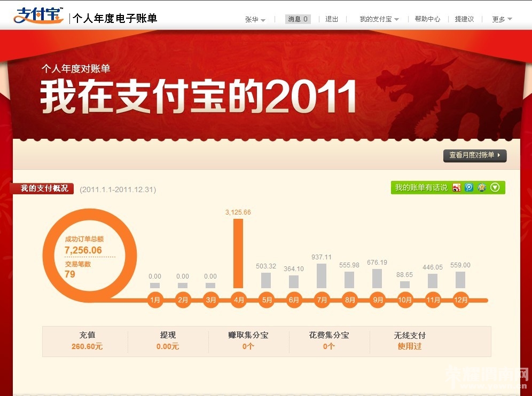
Task: Select the 6月 month marker
Action: tap(294, 300)
